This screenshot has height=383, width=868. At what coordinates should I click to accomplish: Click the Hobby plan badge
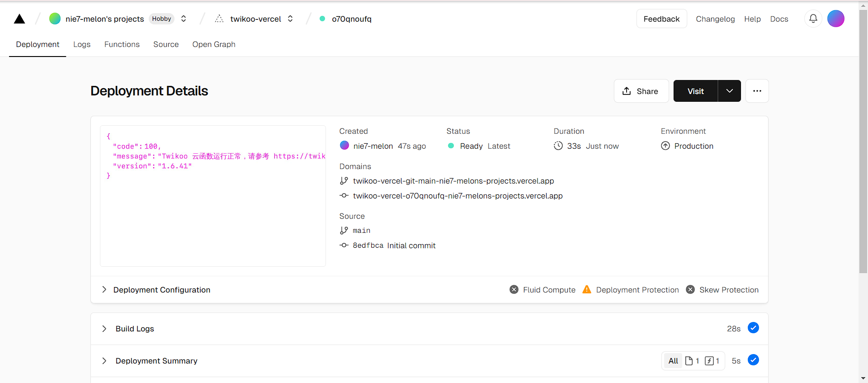[x=161, y=19]
